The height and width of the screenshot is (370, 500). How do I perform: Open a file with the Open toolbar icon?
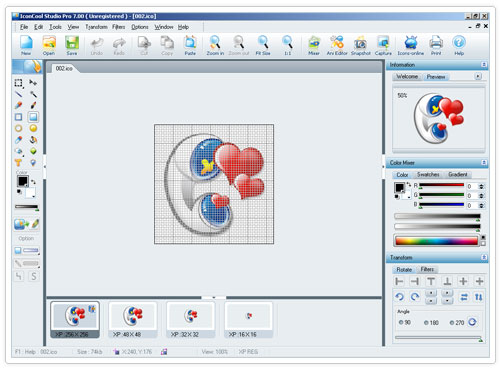49,45
